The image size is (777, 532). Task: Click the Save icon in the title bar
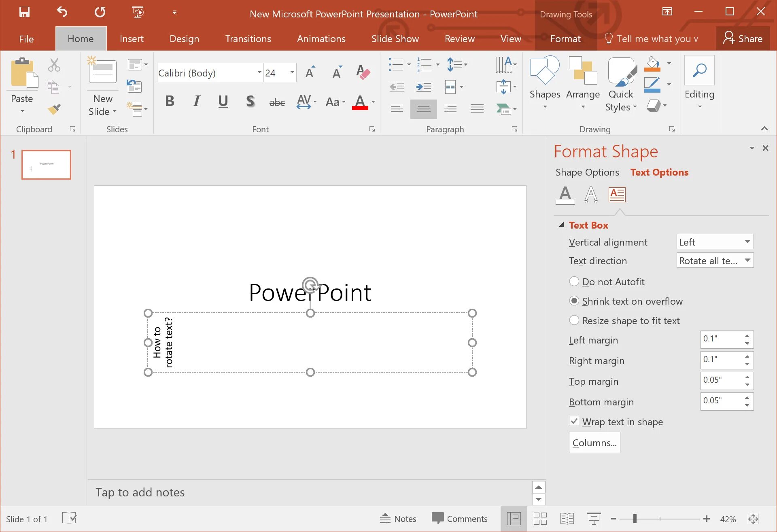click(x=24, y=12)
